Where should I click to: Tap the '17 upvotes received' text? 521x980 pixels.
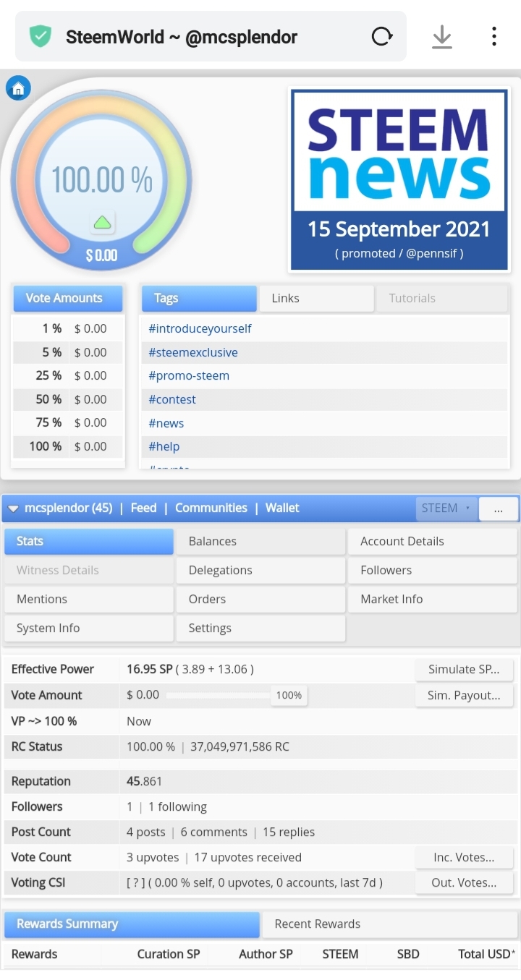[247, 857]
